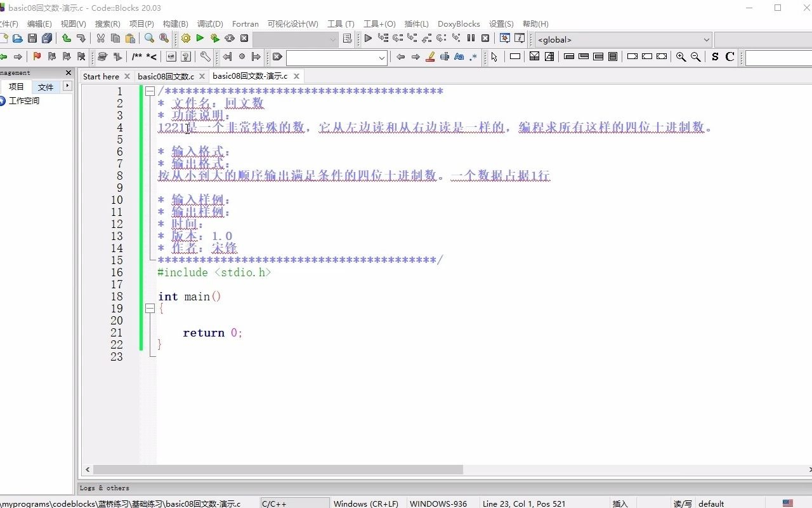This screenshot has width=812, height=508.
Task: Close the Management panel
Action: click(x=69, y=72)
